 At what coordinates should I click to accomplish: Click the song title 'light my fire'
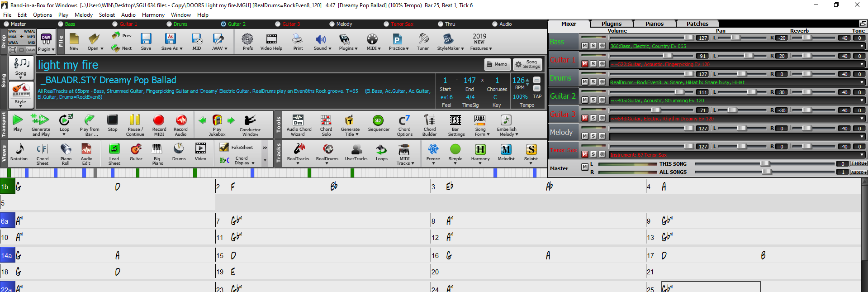[x=68, y=65]
